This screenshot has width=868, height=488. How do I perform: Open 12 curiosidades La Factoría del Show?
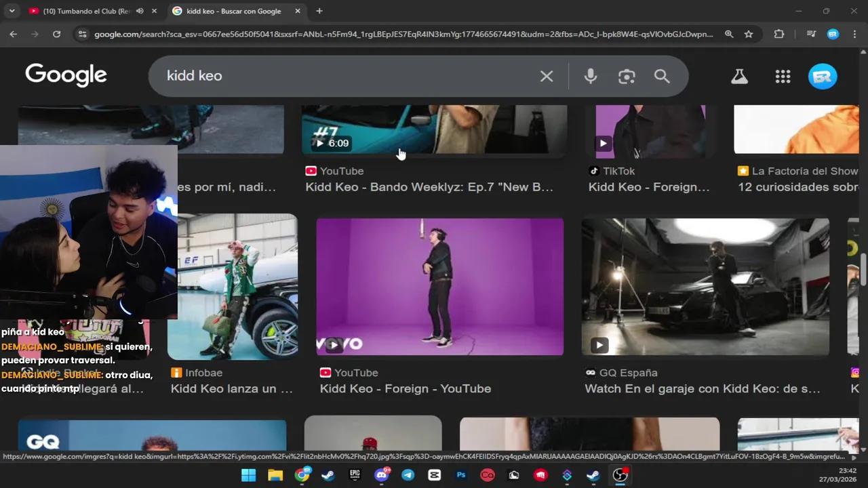[797, 187]
